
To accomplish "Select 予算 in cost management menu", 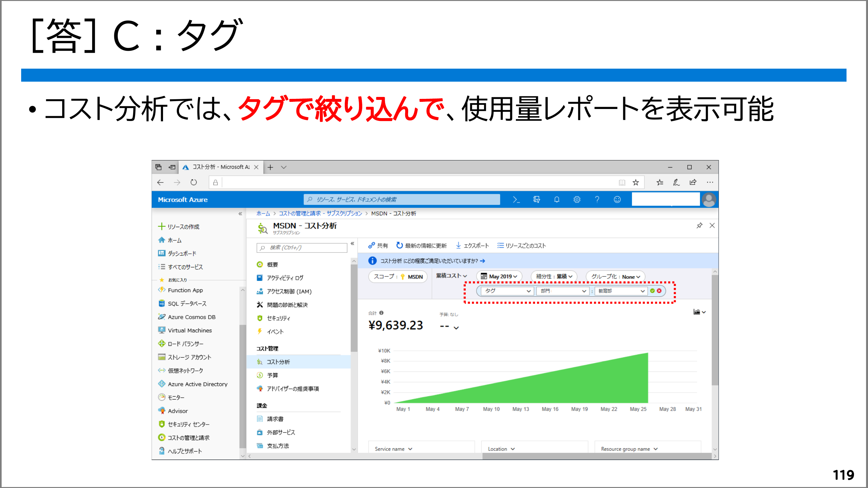I will 272,375.
